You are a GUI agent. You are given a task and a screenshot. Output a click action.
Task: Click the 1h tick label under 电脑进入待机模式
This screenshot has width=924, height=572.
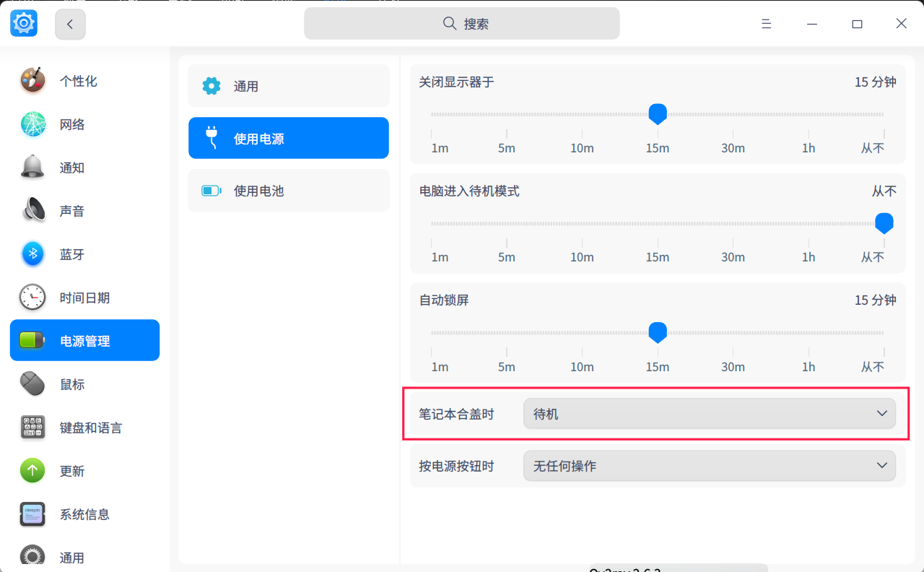(808, 257)
